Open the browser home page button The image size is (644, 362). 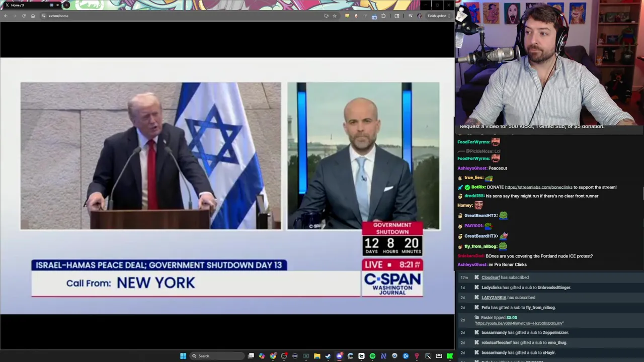point(33,16)
